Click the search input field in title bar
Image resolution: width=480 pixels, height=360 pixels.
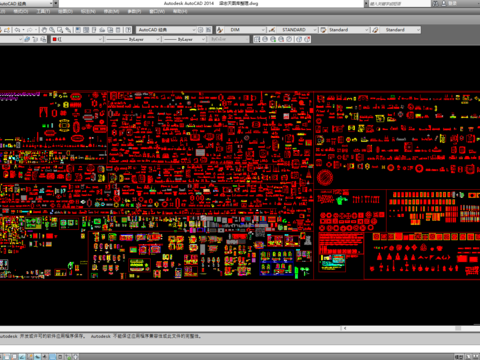[399, 4]
